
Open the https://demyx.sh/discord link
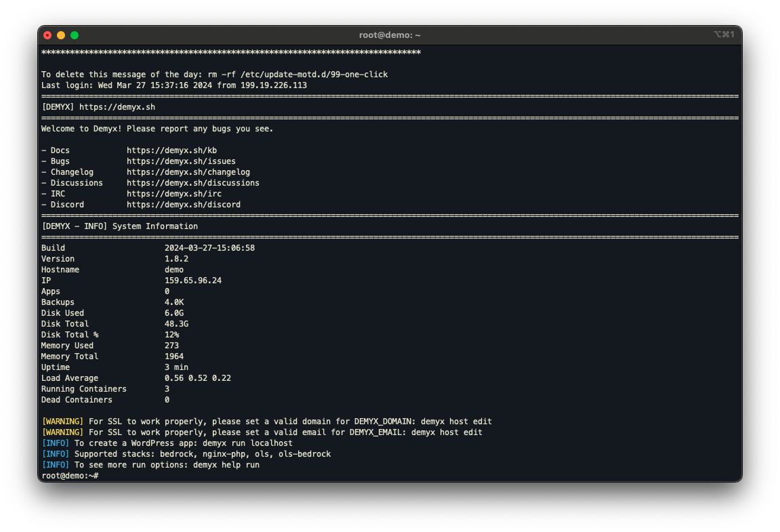point(184,205)
